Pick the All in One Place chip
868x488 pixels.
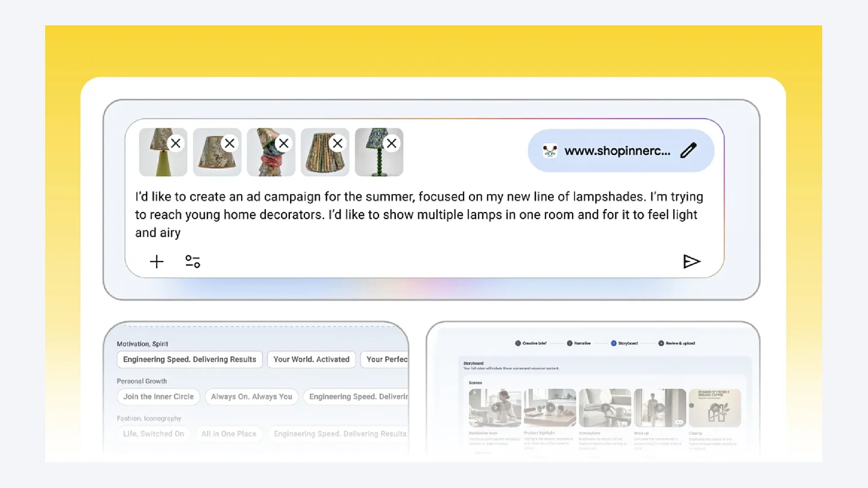tap(229, 434)
